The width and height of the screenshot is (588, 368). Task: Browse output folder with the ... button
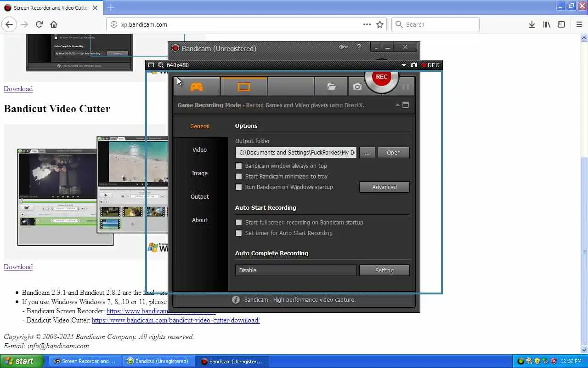(367, 153)
